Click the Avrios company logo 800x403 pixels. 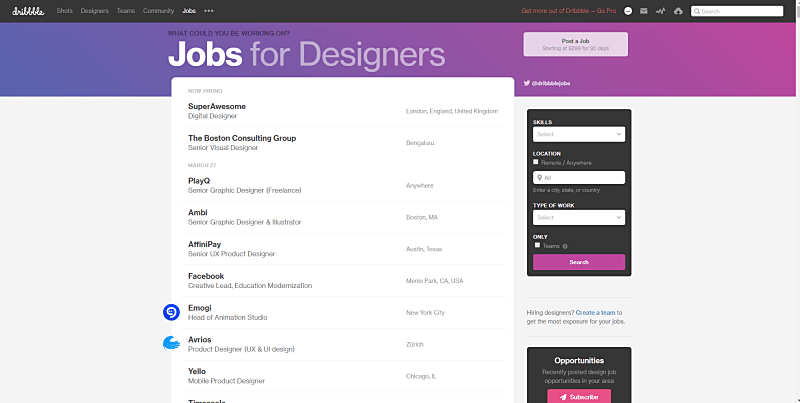171,343
